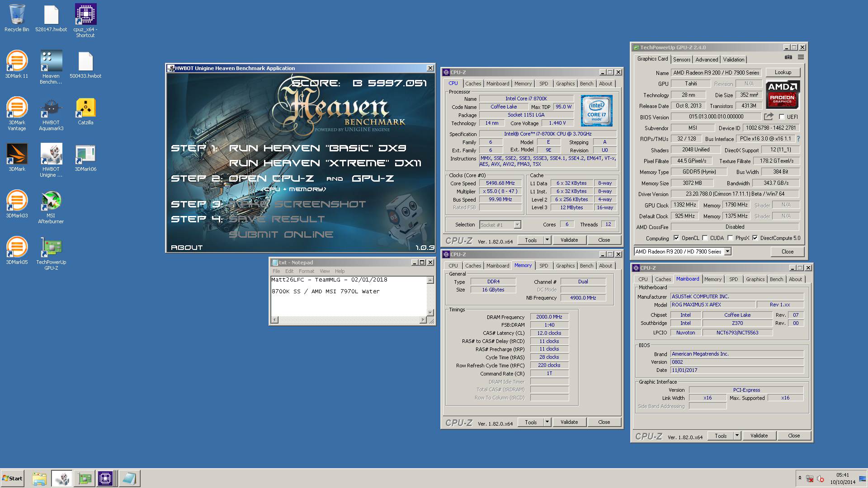The height and width of the screenshot is (488, 868).
Task: Open Socket #1 selection dropdown
Action: pyautogui.click(x=517, y=225)
